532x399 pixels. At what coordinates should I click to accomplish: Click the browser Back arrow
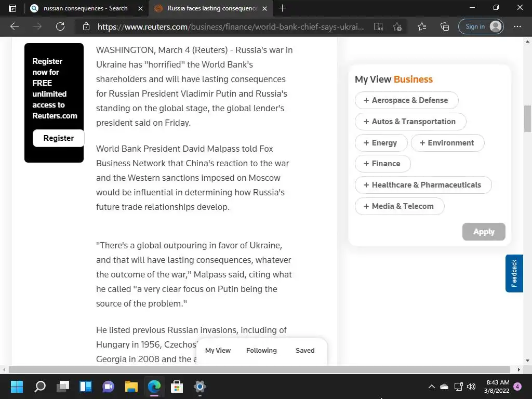[14, 26]
